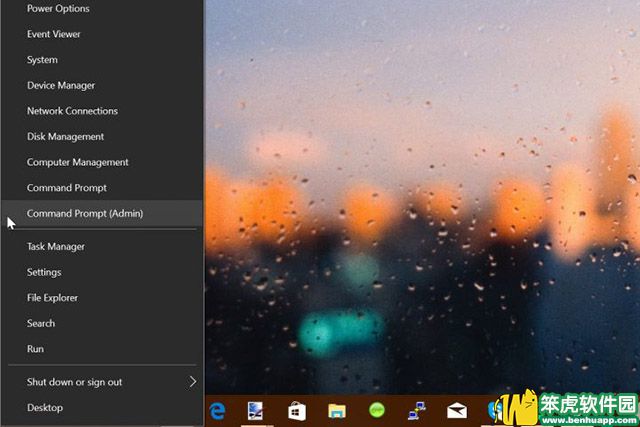Expand the Shut down or sign out arrow
Image resolution: width=640 pixels, height=427 pixels.
[192, 382]
